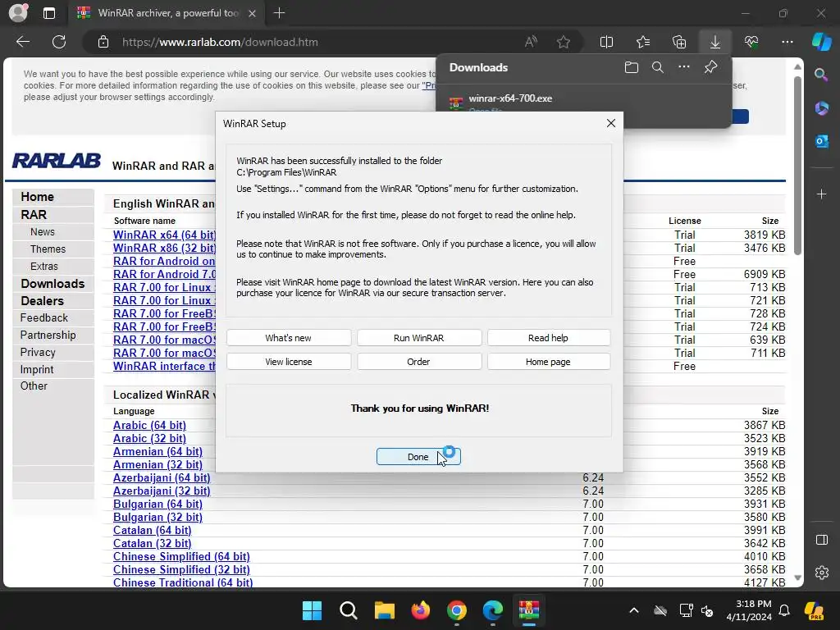This screenshot has width=840, height=630.
Task: Open File Explorer from taskbar
Action: click(384, 610)
